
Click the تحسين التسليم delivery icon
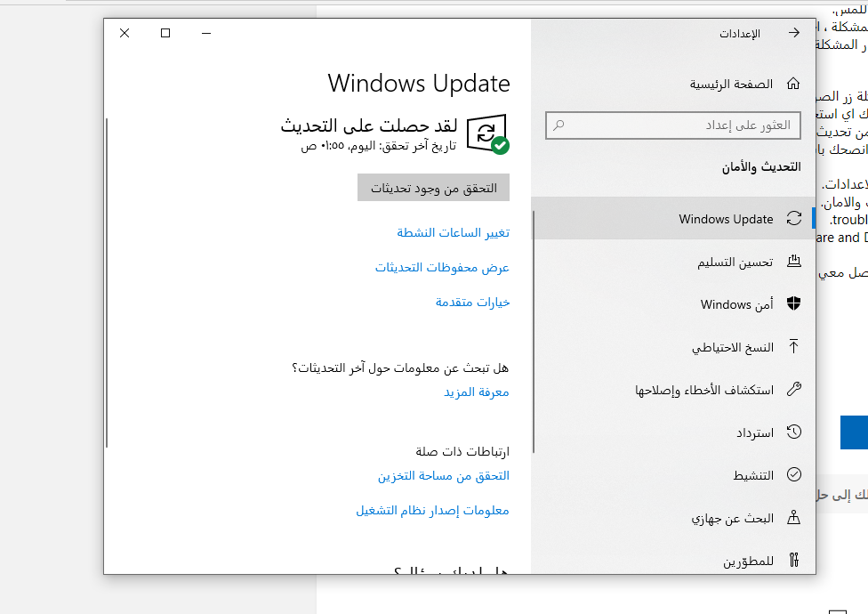click(794, 262)
